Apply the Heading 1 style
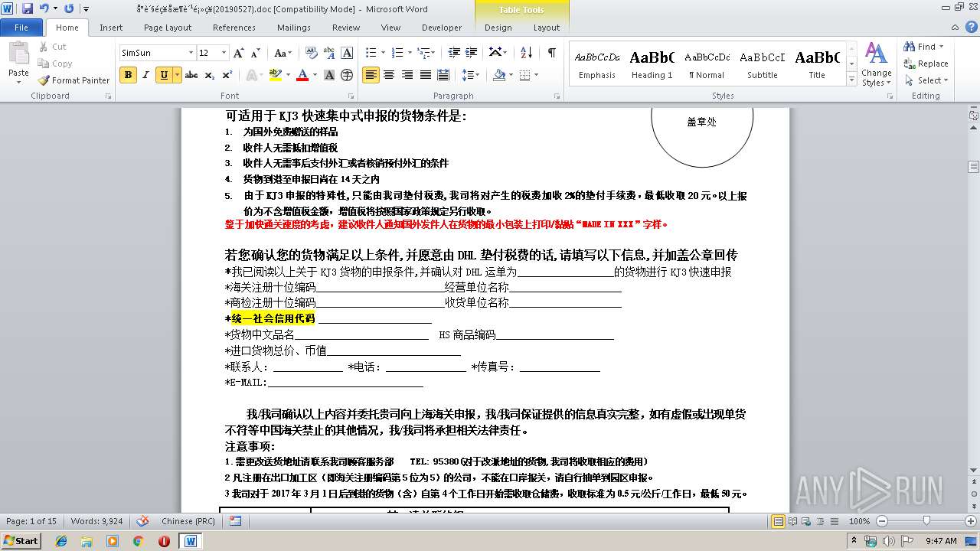Screen dimensions: 980x551 click(x=652, y=64)
